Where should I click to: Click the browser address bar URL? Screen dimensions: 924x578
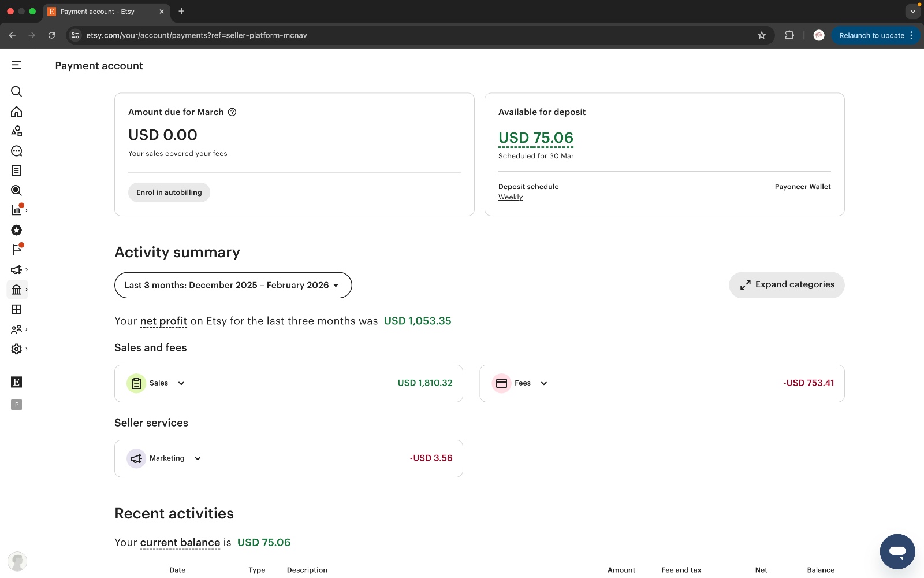tap(196, 35)
